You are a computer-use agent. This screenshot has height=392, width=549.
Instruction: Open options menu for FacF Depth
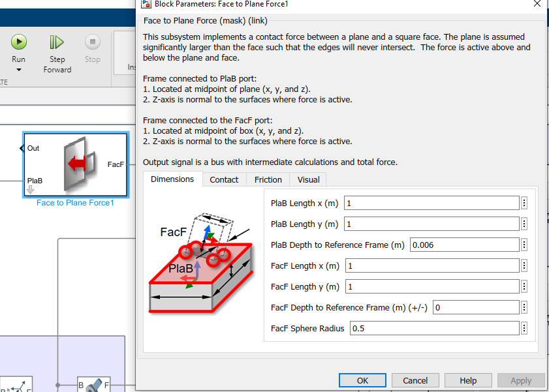pos(524,307)
